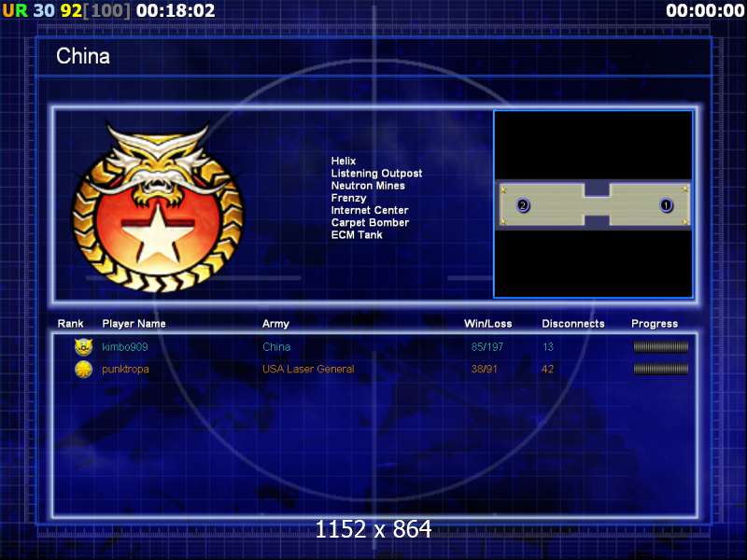This screenshot has height=560, width=747.
Task: Click the Internet Center entry
Action: [x=370, y=210]
